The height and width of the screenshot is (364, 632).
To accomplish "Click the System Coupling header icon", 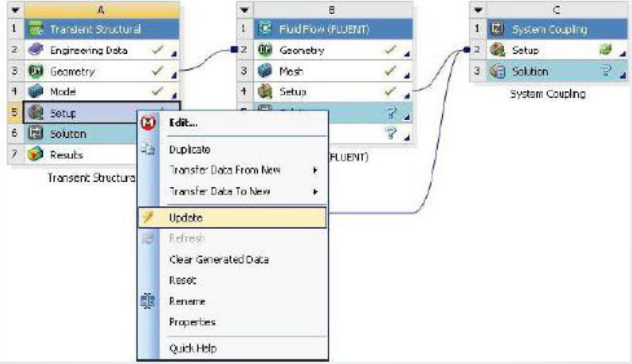I will tap(497, 29).
